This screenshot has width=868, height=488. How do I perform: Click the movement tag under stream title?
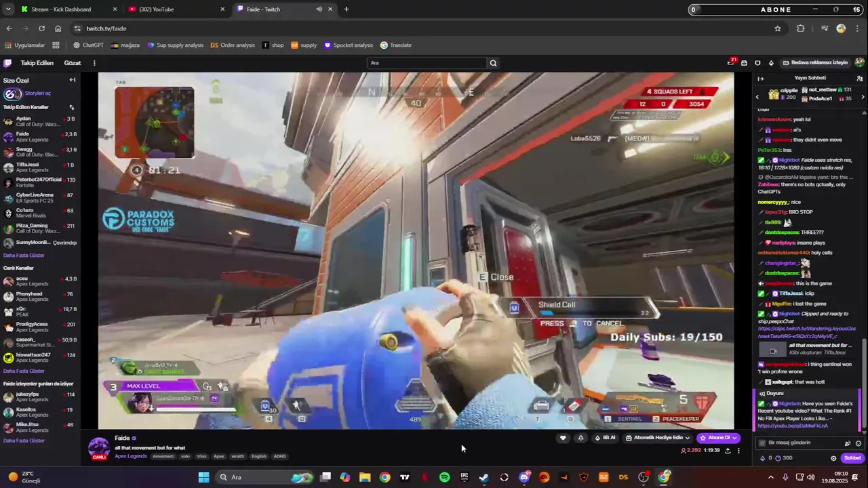pos(163,456)
